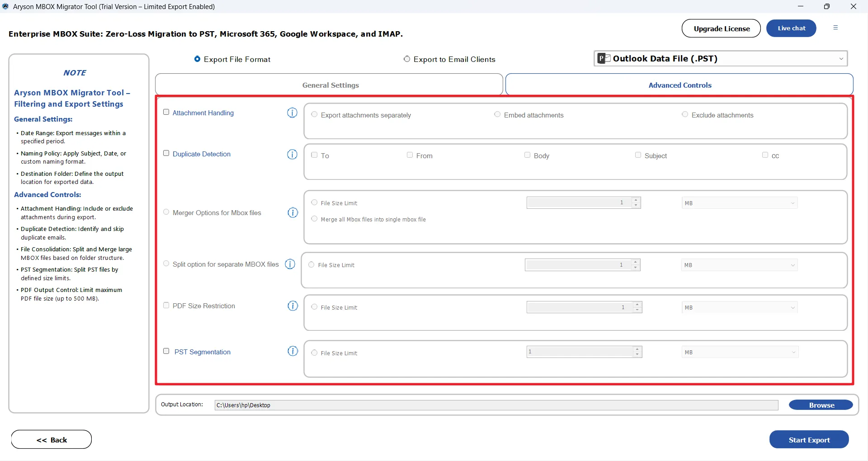Open the MB unit dropdown for PST Segmentation
This screenshot has height=461, width=868.
click(x=740, y=352)
